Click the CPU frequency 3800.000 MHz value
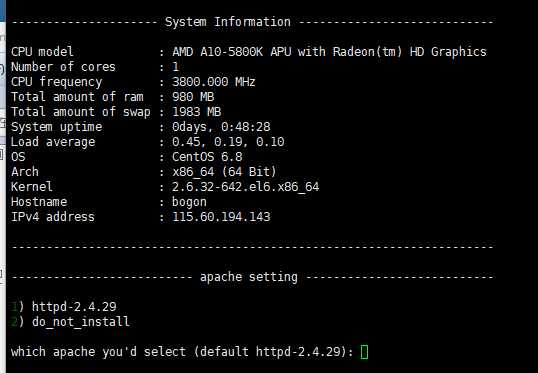 [x=214, y=82]
